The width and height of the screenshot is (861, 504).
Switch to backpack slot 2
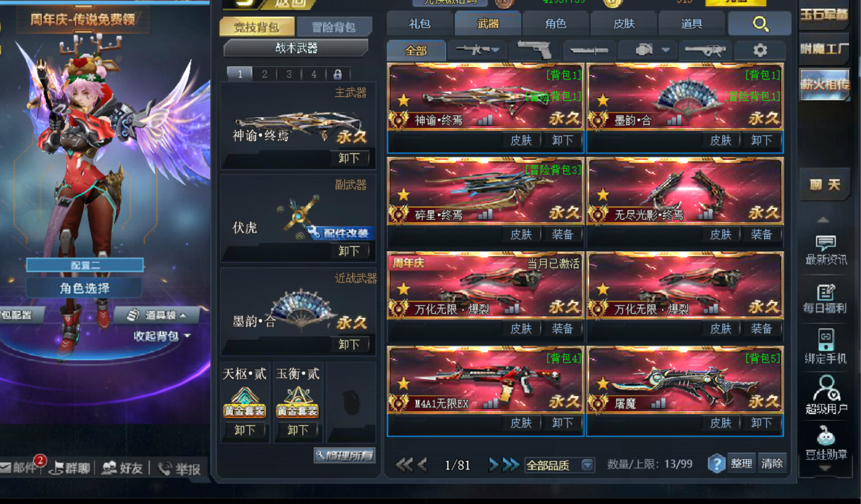[265, 74]
